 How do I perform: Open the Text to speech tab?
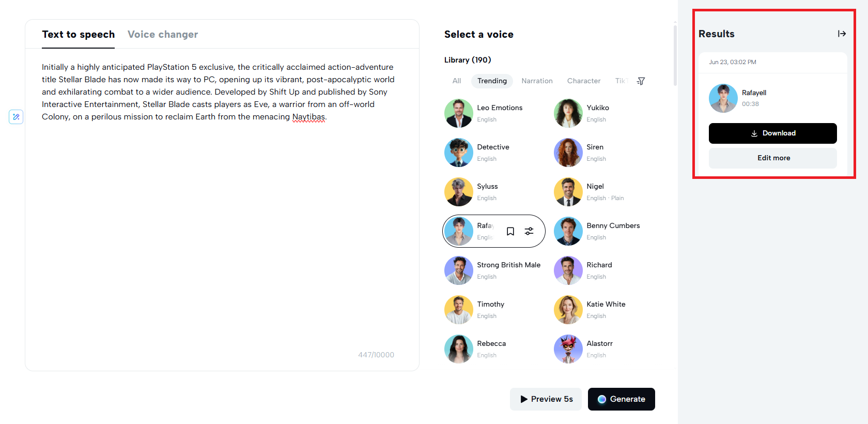tap(79, 35)
